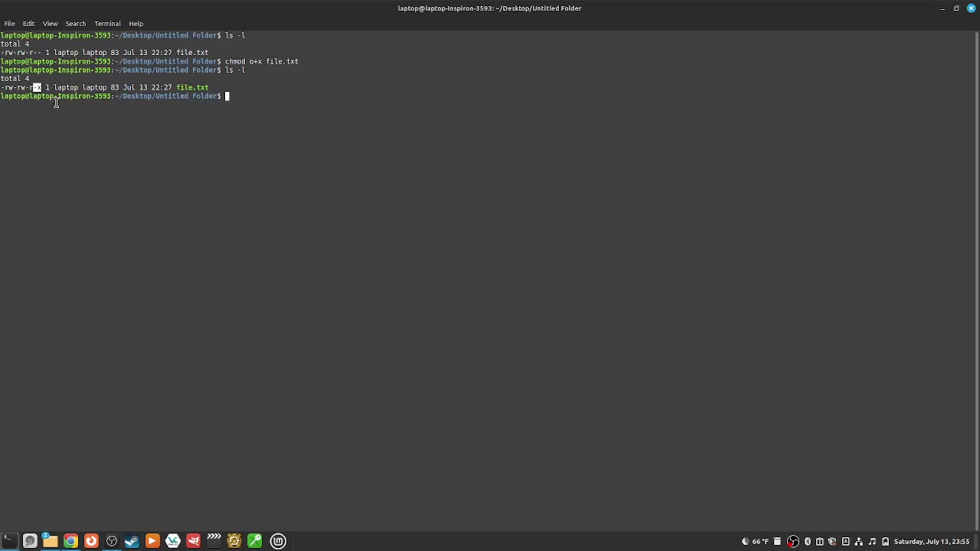Open the Linux Mint menu icon
Screen dimensions: 980x551
click(x=278, y=541)
